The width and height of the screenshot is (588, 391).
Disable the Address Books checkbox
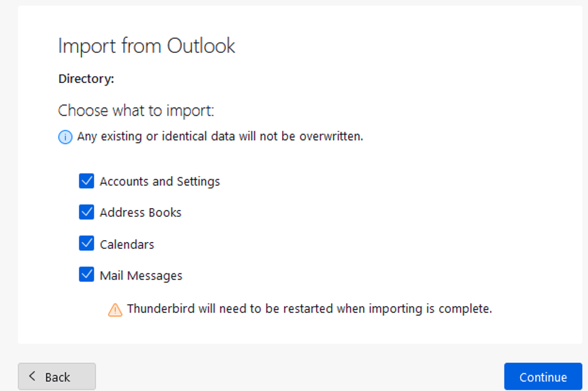[87, 212]
